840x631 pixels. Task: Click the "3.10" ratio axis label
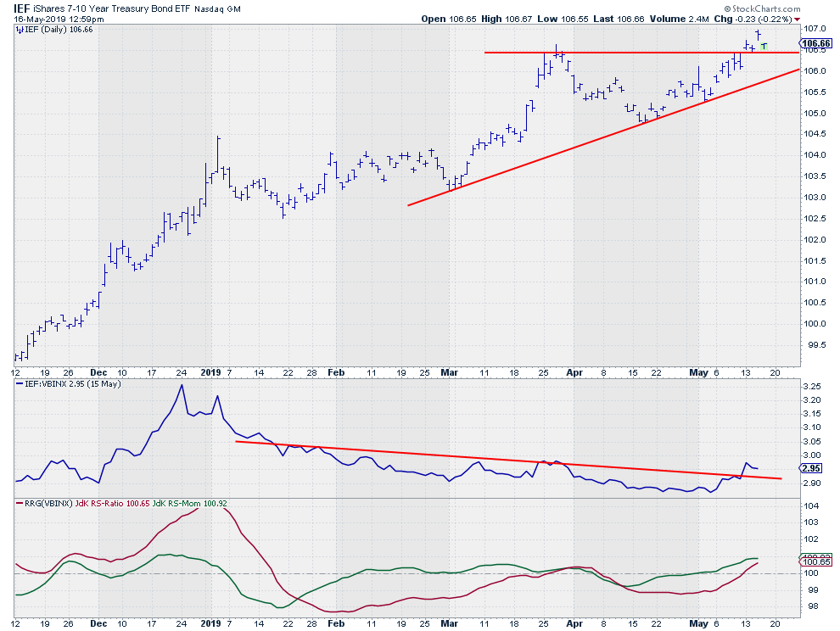point(812,428)
